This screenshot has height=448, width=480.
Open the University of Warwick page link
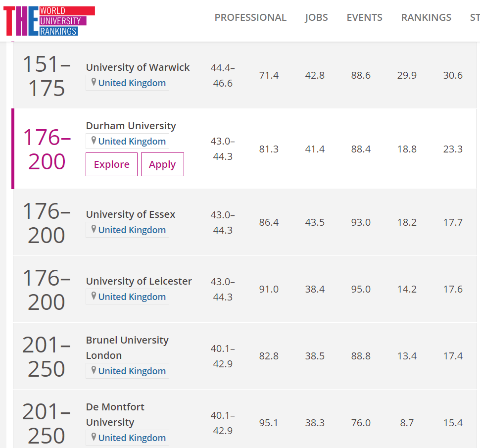pyautogui.click(x=138, y=67)
